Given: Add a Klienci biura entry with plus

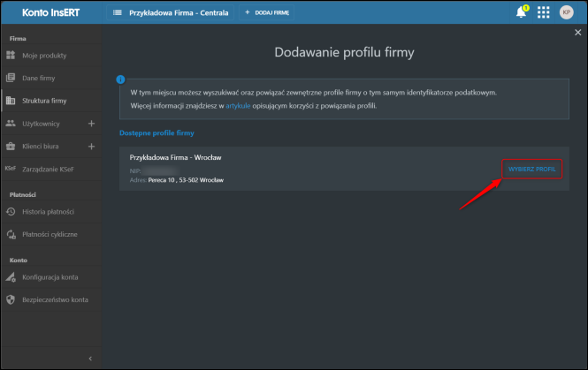Looking at the screenshot, I should click(91, 147).
